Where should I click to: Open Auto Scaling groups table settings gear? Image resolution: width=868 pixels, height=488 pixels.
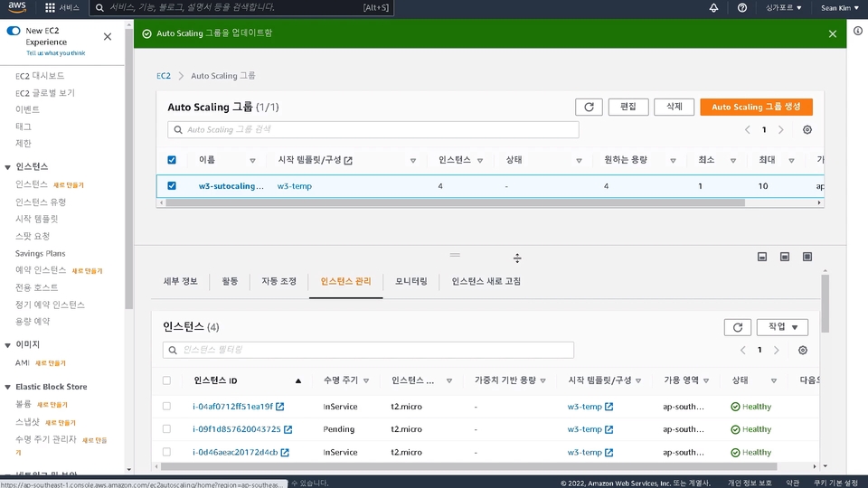[x=807, y=129]
